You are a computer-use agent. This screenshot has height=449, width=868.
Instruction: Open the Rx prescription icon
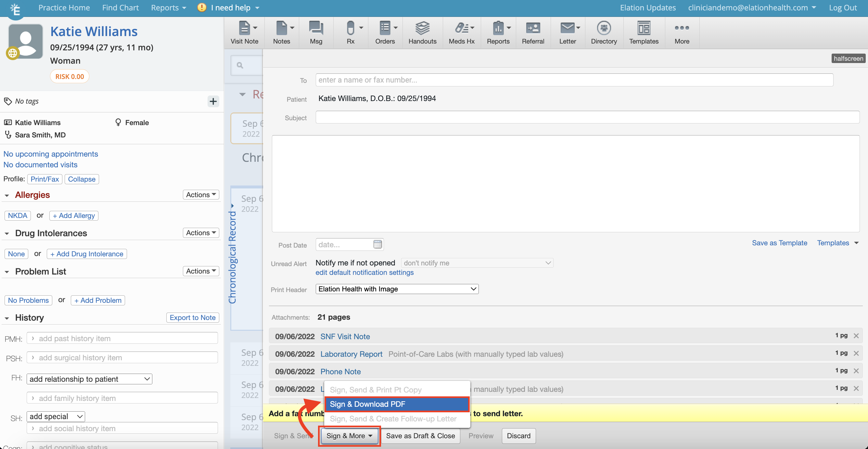pos(351,28)
